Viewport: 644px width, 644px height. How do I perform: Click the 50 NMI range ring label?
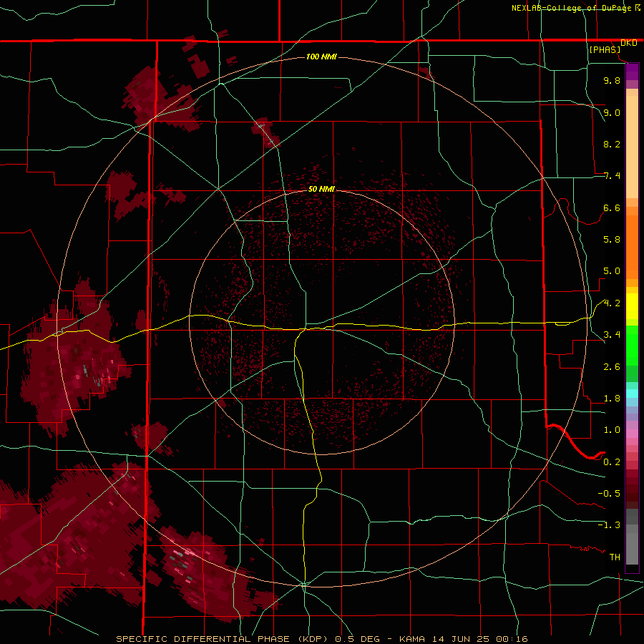tap(321, 189)
